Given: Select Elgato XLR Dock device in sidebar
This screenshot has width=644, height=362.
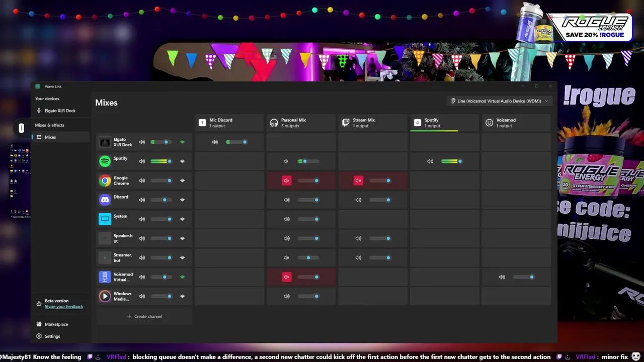Looking at the screenshot, I should pyautogui.click(x=60, y=111).
